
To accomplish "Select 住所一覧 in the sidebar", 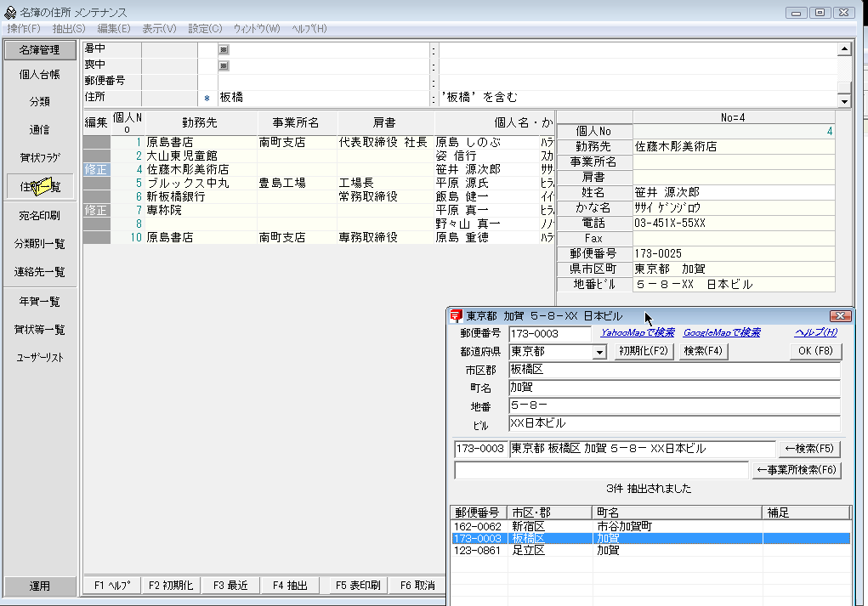I will 40,186.
